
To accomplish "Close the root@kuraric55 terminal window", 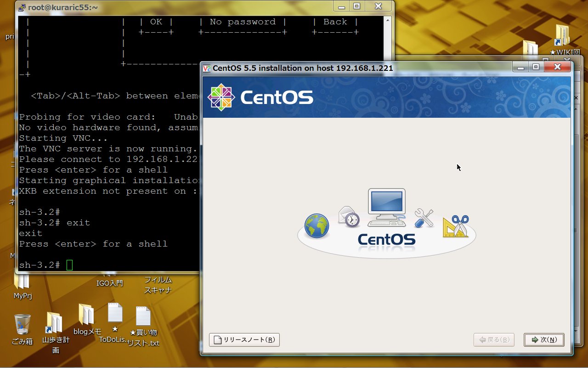I will coord(379,6).
